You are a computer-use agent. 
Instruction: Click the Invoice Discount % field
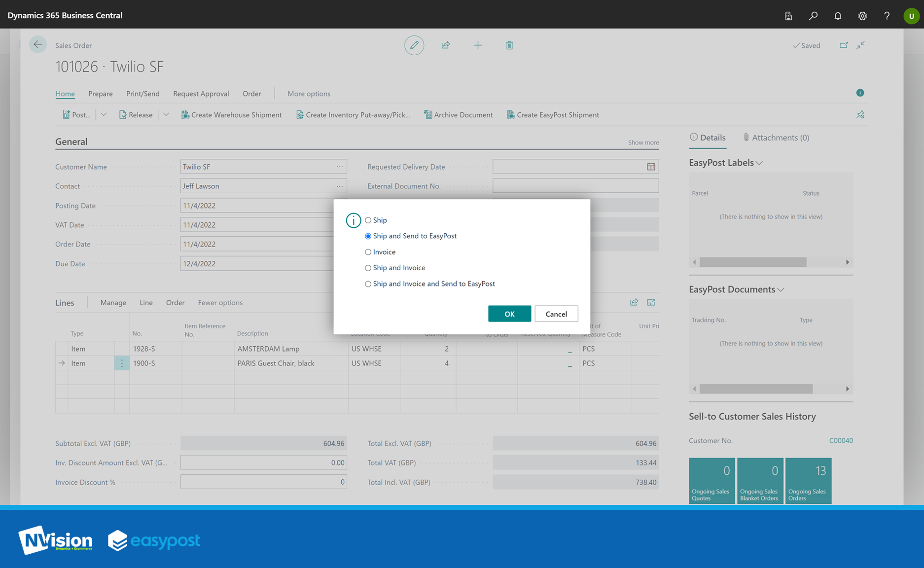point(263,482)
